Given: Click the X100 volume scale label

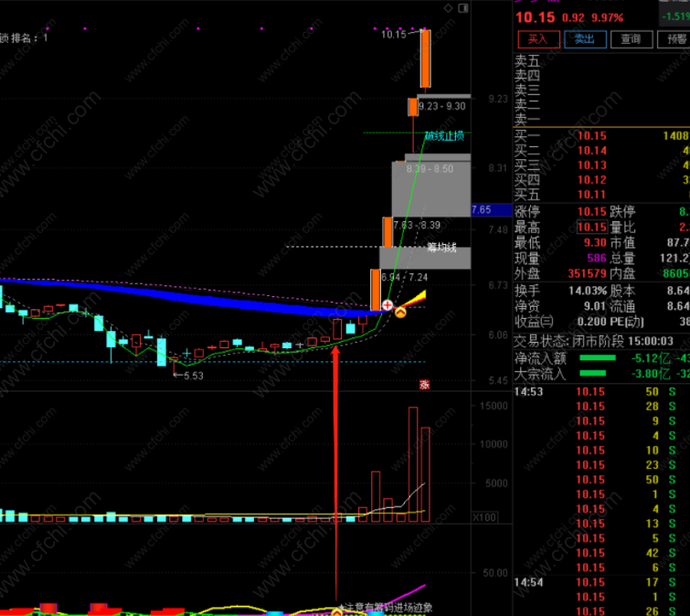Looking at the screenshot, I should (x=482, y=517).
